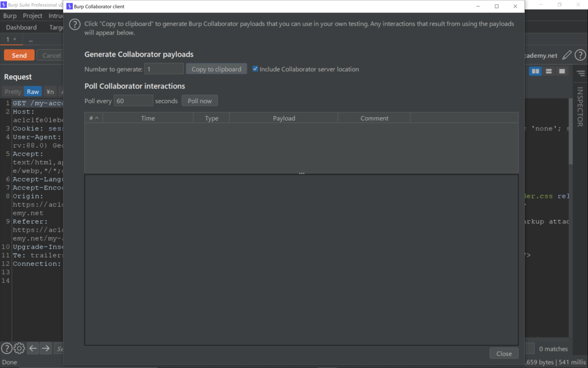Viewport: 588px width, 368px height.
Task: Open the Project menu
Action: [32, 16]
